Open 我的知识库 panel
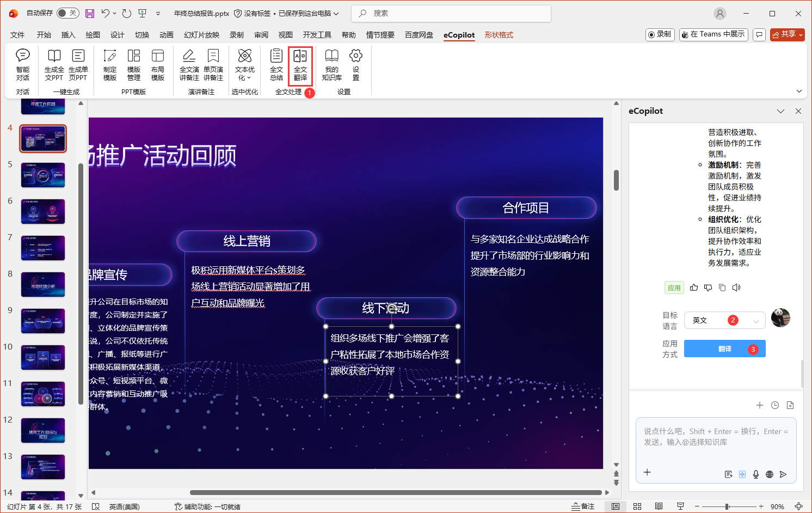Image resolution: width=812 pixels, height=513 pixels. coord(331,65)
